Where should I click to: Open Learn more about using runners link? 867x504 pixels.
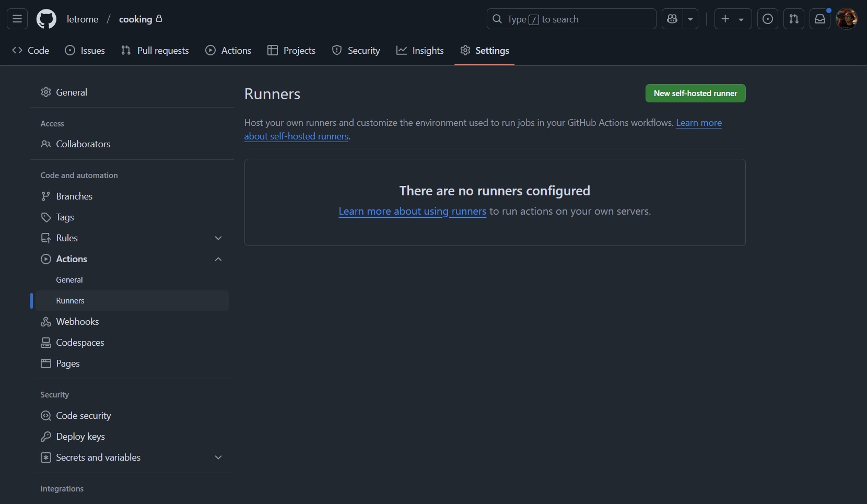[x=413, y=212]
